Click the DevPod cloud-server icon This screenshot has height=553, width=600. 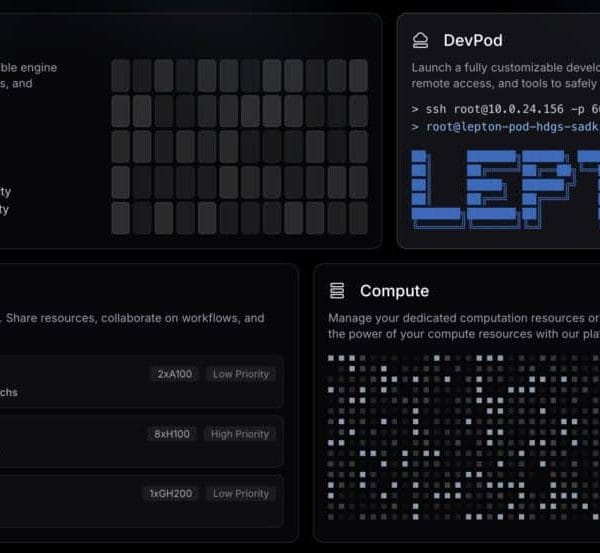point(420,41)
